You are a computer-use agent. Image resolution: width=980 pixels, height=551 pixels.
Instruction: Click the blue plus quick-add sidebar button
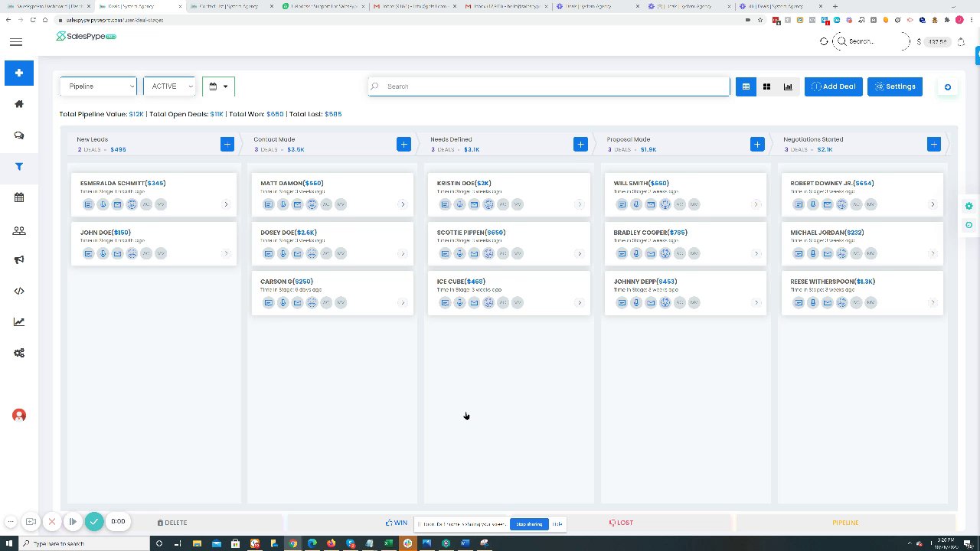click(19, 73)
